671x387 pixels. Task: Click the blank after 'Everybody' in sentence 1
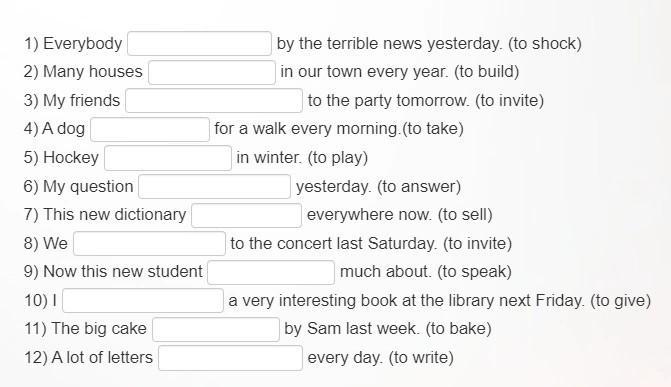pyautogui.click(x=199, y=44)
